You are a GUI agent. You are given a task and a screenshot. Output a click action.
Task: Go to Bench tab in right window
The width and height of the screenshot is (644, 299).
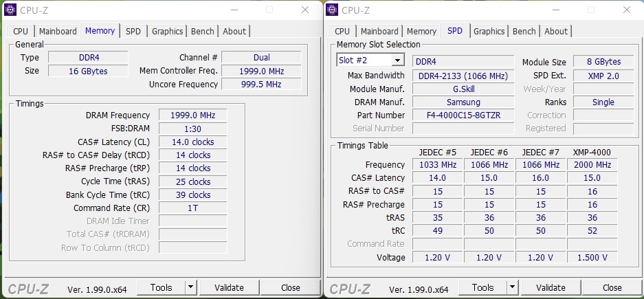524,31
